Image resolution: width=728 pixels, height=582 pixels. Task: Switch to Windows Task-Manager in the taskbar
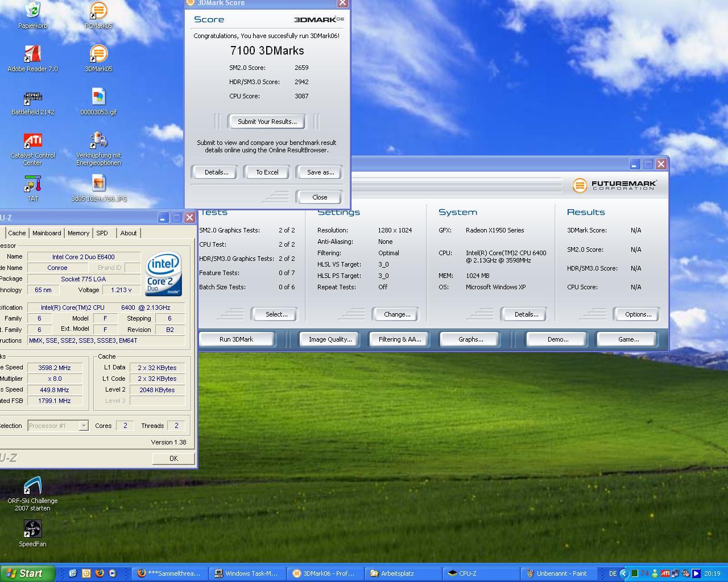point(247,573)
